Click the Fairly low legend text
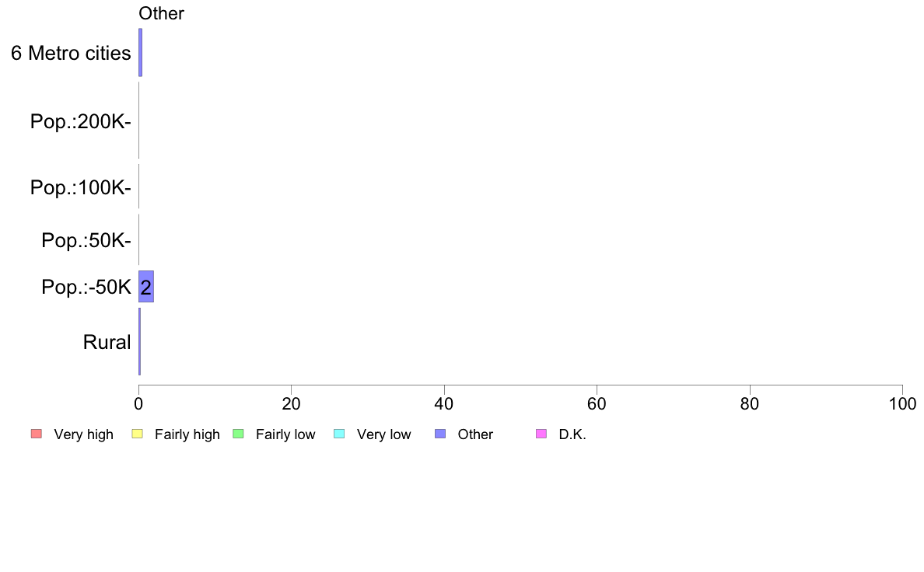Viewport: 924px width, 572px height. tap(285, 434)
